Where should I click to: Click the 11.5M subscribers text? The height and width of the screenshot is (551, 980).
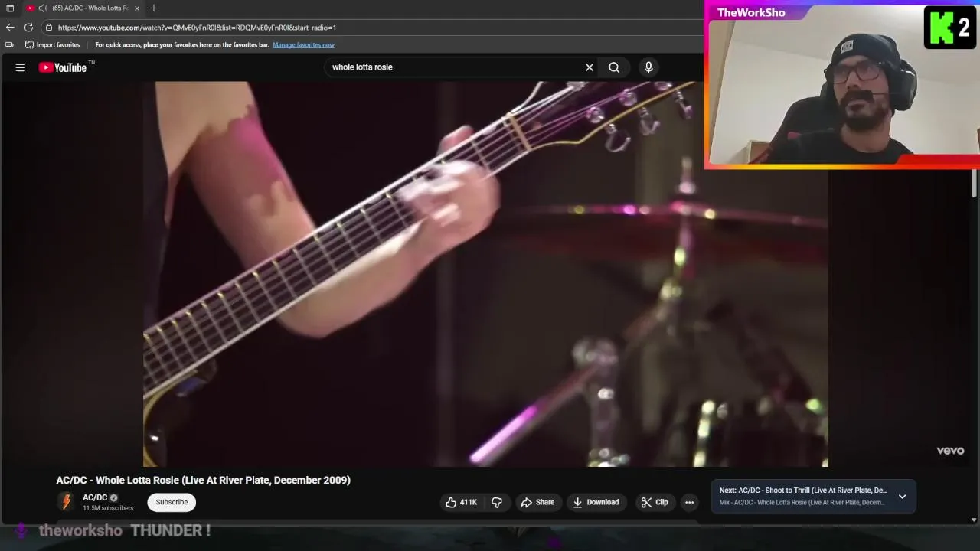[108, 508]
